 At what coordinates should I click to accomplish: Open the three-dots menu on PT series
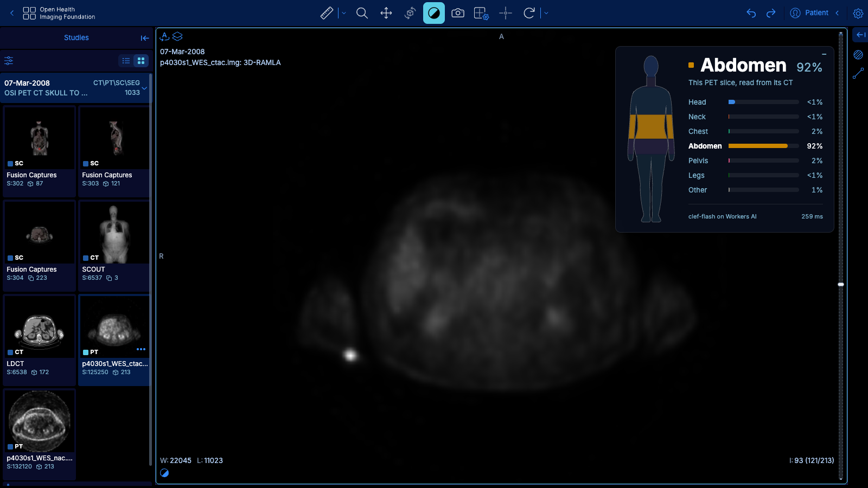coord(141,349)
